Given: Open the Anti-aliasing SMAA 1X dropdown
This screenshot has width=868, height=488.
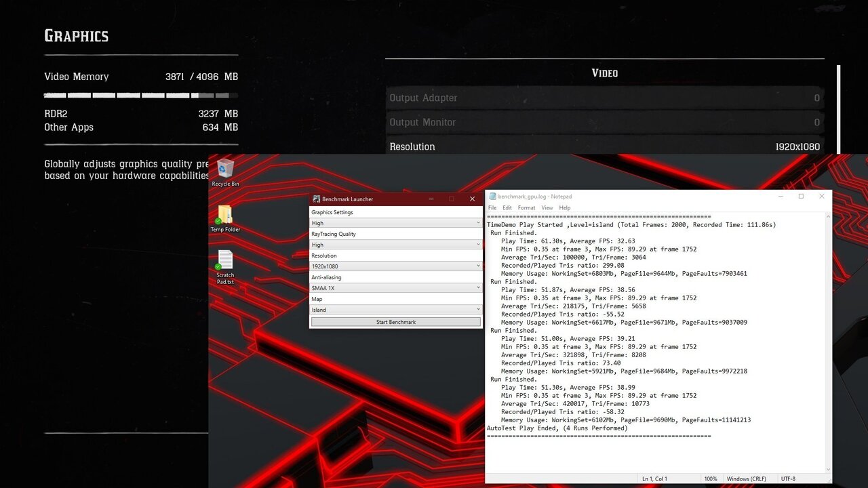Looking at the screenshot, I should (x=395, y=288).
